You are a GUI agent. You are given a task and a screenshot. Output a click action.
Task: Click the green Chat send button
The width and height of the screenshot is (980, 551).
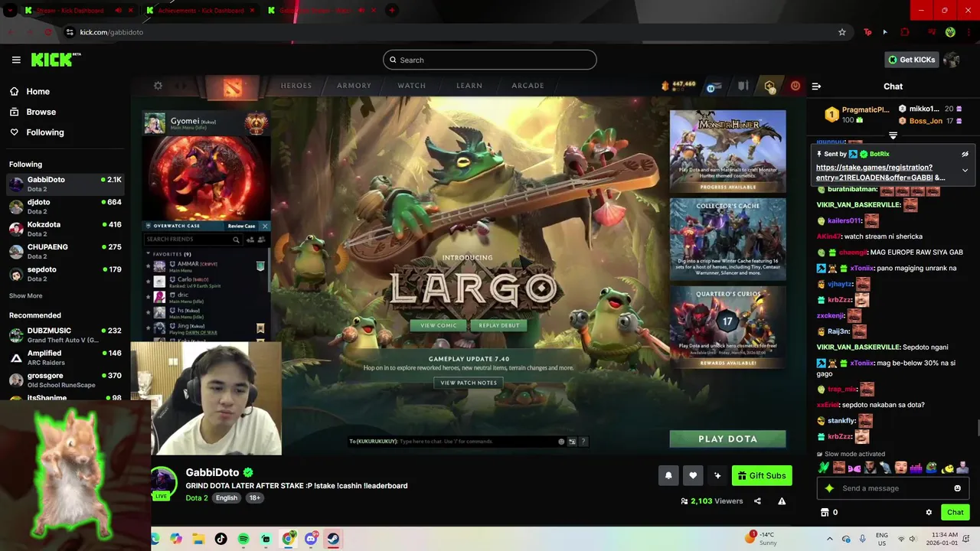(x=955, y=512)
